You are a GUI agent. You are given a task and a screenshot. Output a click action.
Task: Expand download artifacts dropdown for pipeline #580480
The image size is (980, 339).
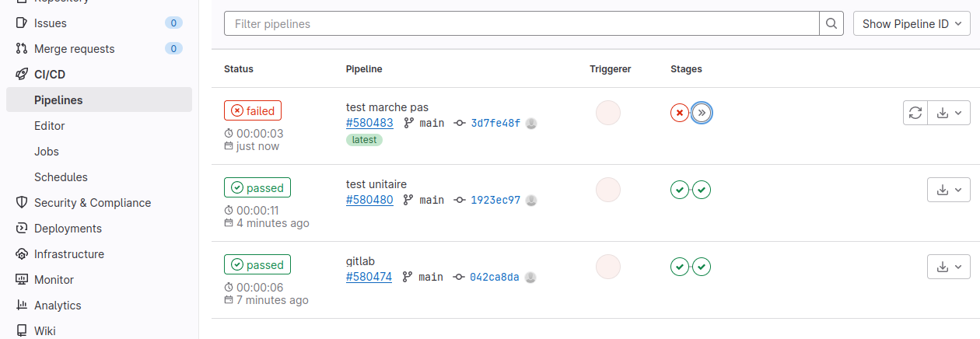pos(949,190)
